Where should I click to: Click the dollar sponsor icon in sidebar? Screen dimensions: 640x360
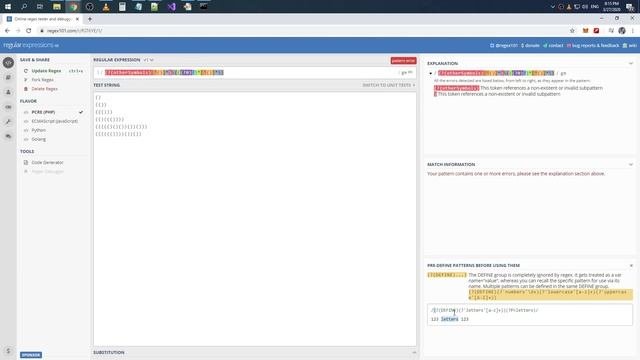[8, 351]
